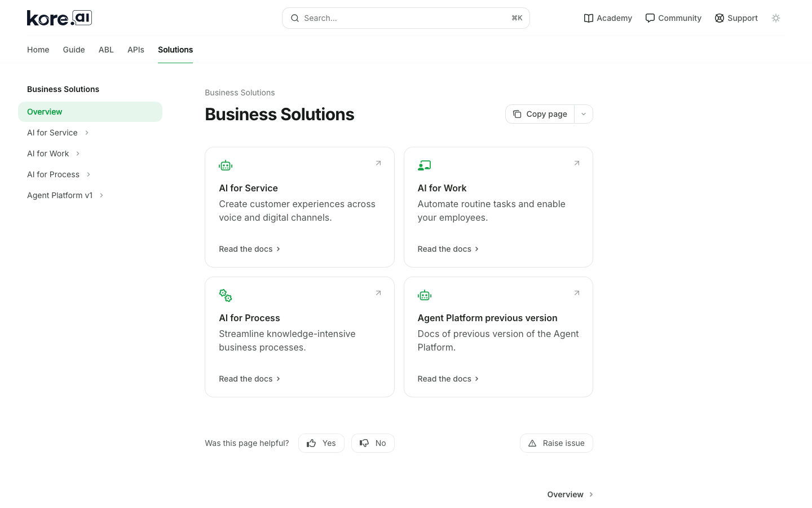Click the Copy page button
Image resolution: width=812 pixels, height=508 pixels.
pyautogui.click(x=540, y=114)
